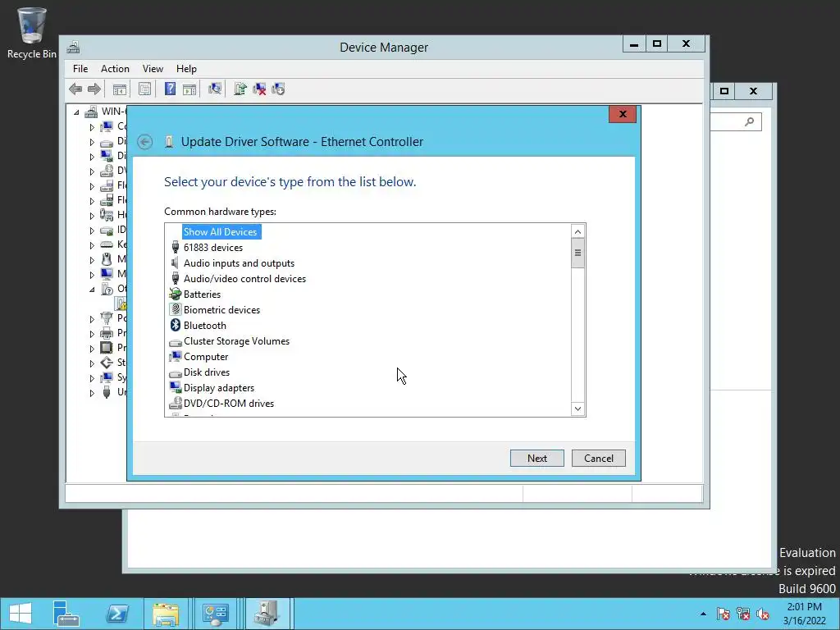Click the Bluetooth icon in hardware types list
840x630 pixels.
tap(176, 325)
